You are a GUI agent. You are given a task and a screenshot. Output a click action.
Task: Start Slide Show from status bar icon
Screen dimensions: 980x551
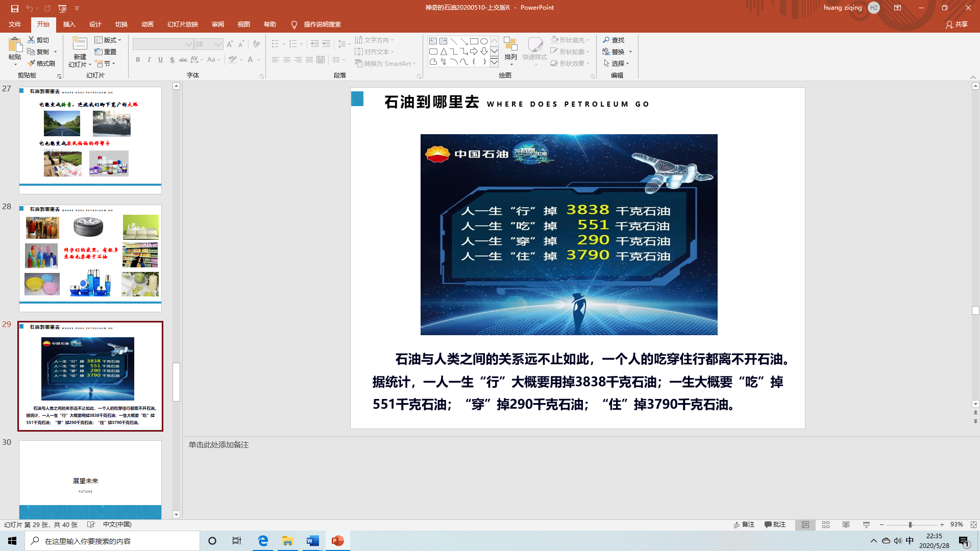866,524
